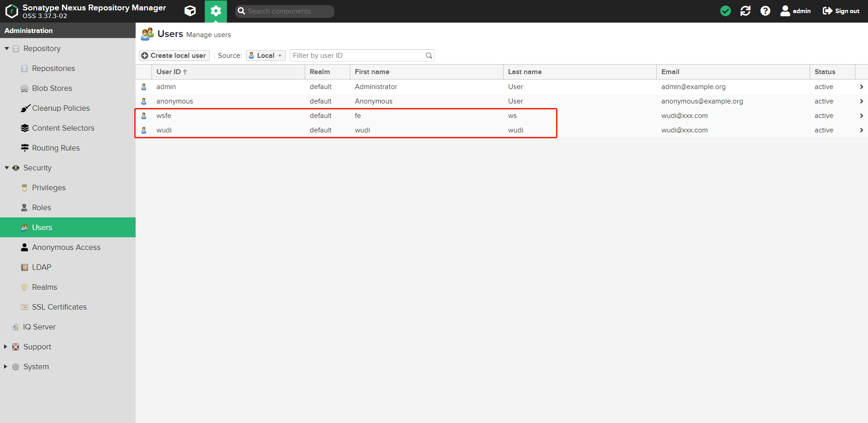Click the LDAP book icon
This screenshot has height=423, width=868.
pyautogui.click(x=24, y=267)
